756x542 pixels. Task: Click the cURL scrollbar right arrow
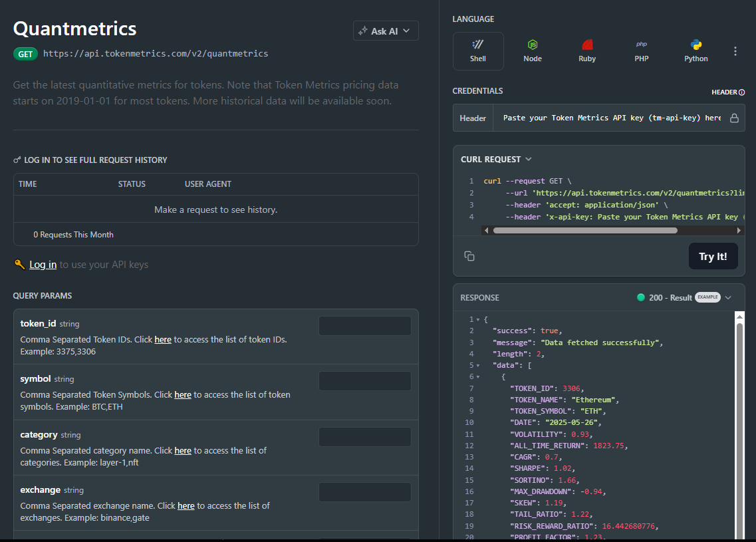[x=739, y=231]
